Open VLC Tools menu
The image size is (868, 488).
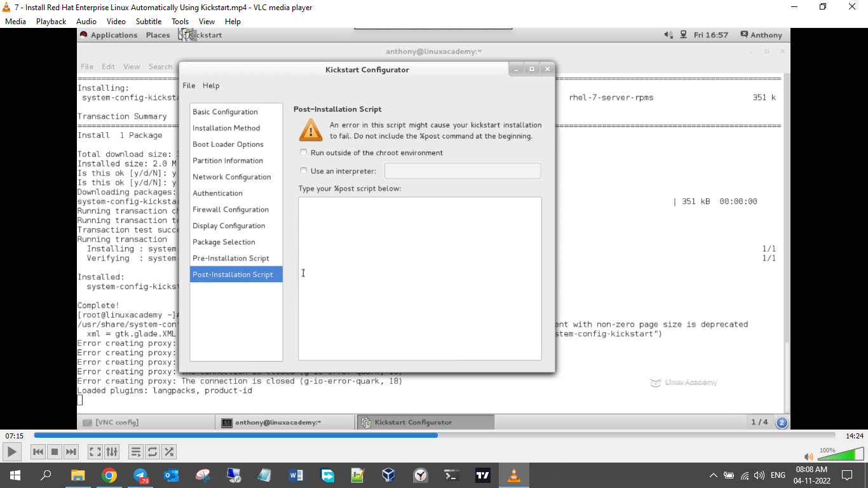point(180,21)
